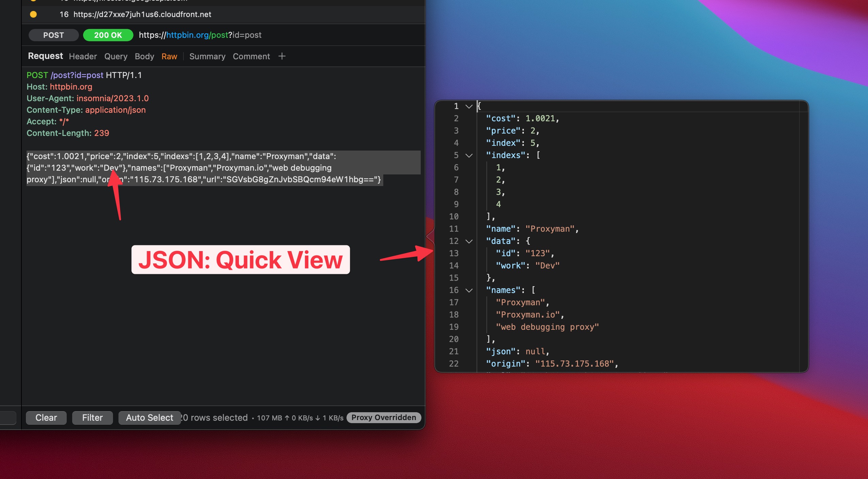Select the Raw tab

[169, 56]
